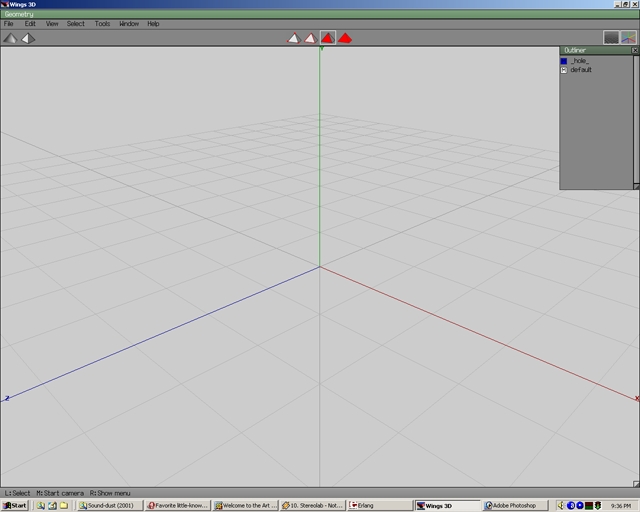640x512 pixels.
Task: Click second quick launch icon
Action: (52, 505)
